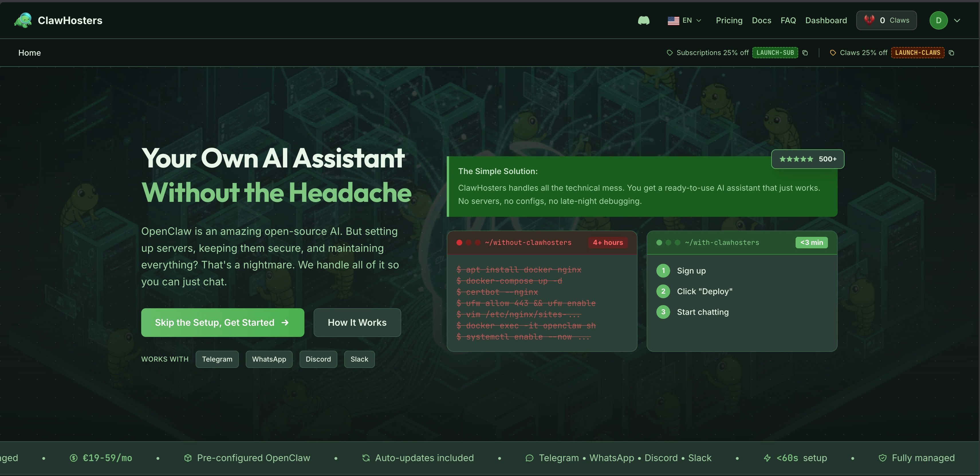
Task: Select the Telegram integration tag
Action: pos(217,359)
